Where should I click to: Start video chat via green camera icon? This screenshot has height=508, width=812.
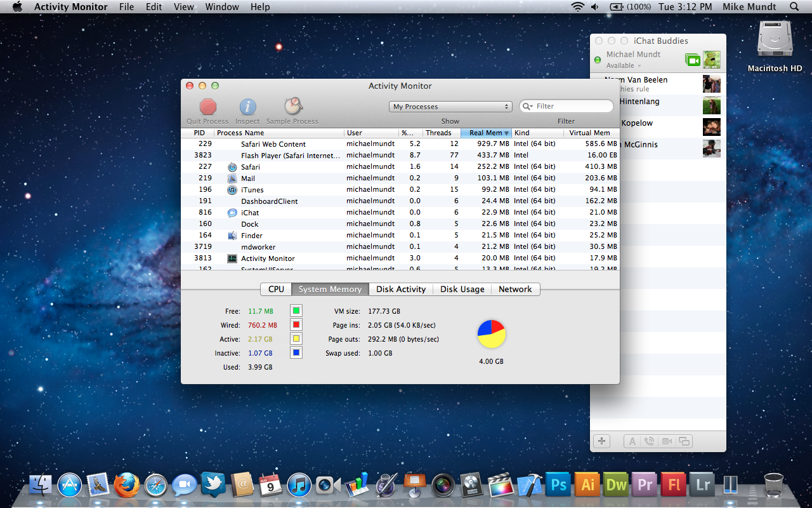click(693, 60)
